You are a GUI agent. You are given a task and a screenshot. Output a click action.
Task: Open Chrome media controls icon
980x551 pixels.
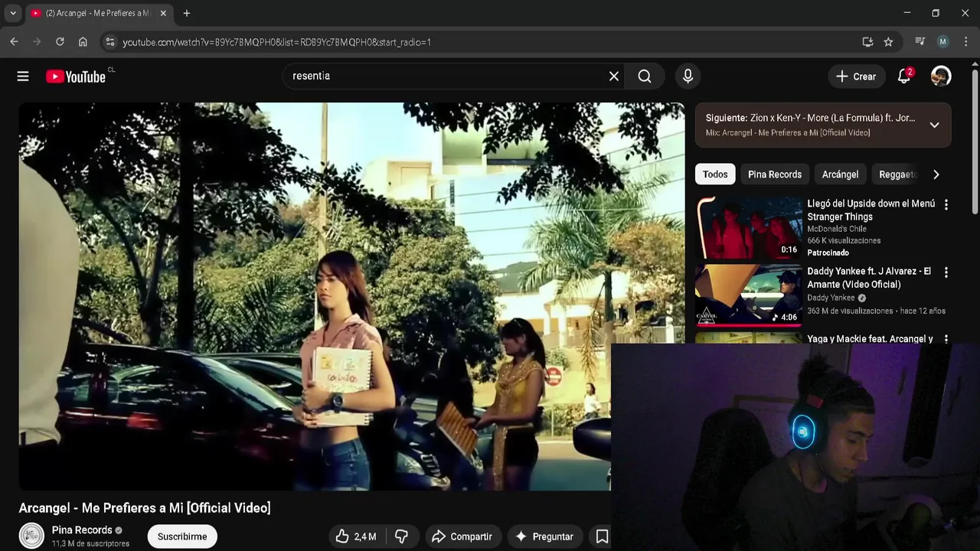pos(920,42)
